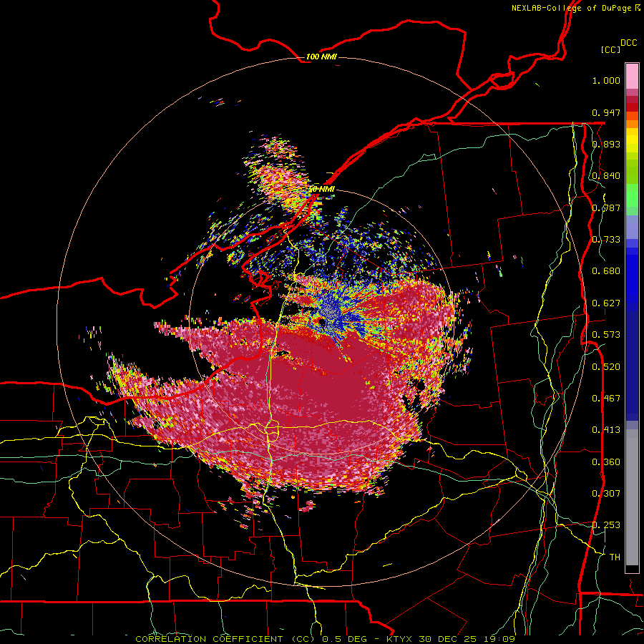Select the 0.520 legend value
This screenshot has height=644, width=644.
606,367
